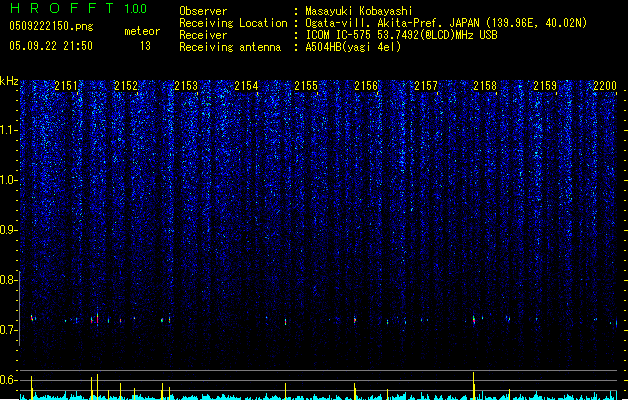Screen dimensions: 629x400
Task: Click the 2151 time marker
Action: (x=66, y=85)
